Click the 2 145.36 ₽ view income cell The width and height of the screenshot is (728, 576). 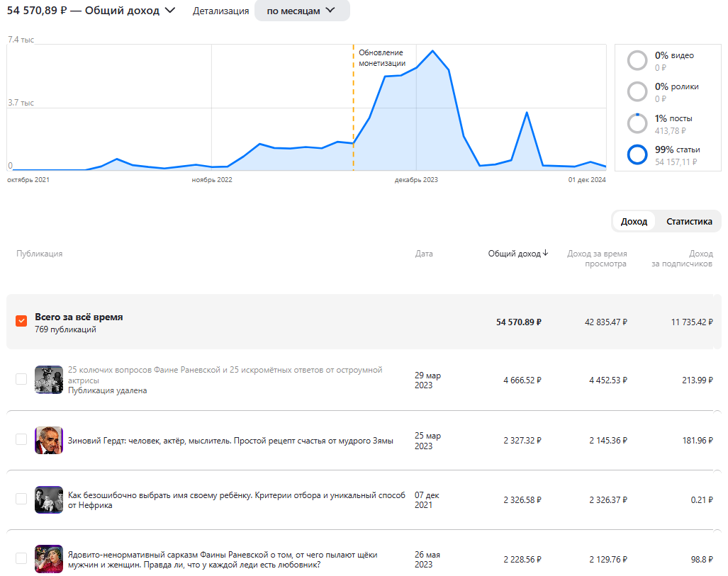(x=608, y=441)
